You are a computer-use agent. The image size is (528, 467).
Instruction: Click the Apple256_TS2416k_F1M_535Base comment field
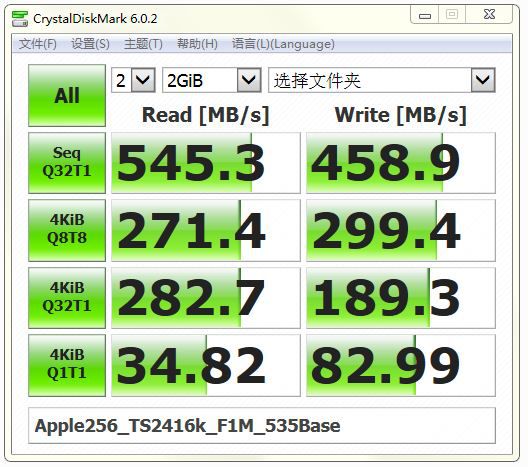tap(262, 426)
